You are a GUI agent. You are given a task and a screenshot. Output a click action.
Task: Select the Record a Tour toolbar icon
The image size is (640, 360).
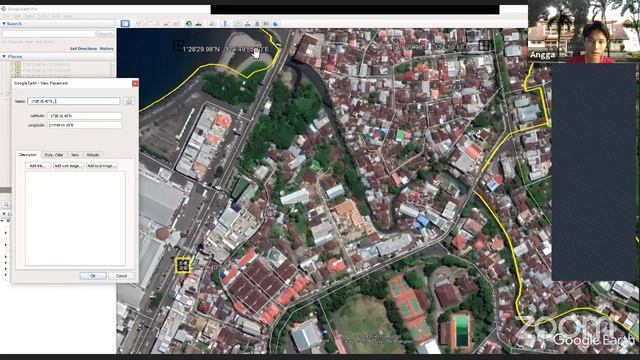tap(176, 23)
